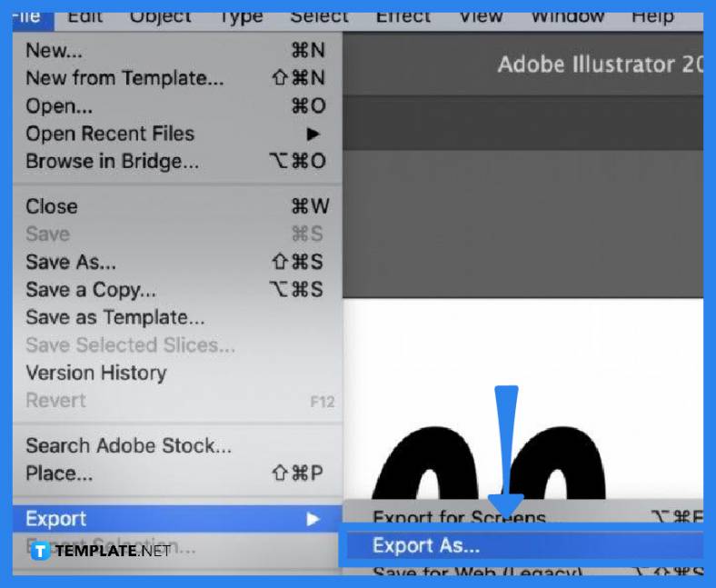
Task: Expand the Export submenu arrow
Action: (313, 519)
